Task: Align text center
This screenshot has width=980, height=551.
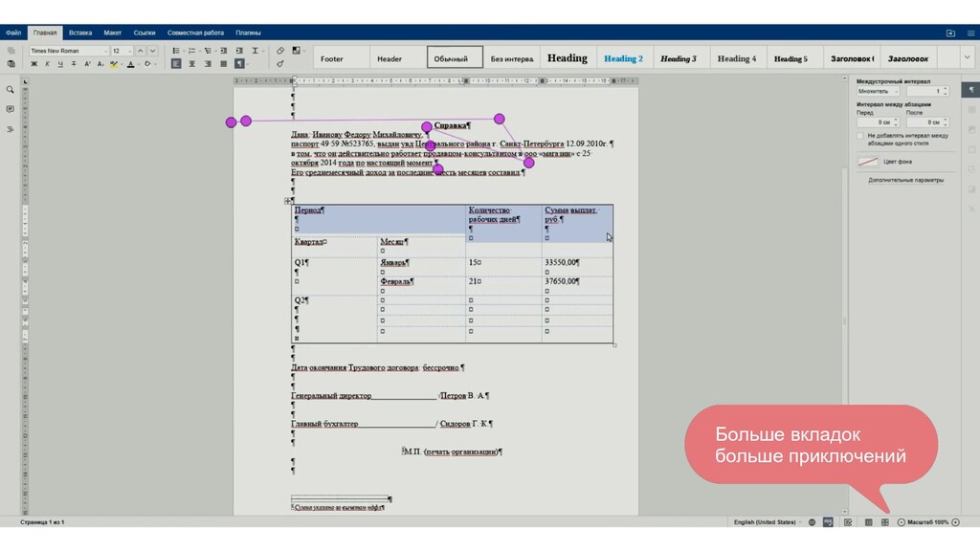Action: (191, 64)
